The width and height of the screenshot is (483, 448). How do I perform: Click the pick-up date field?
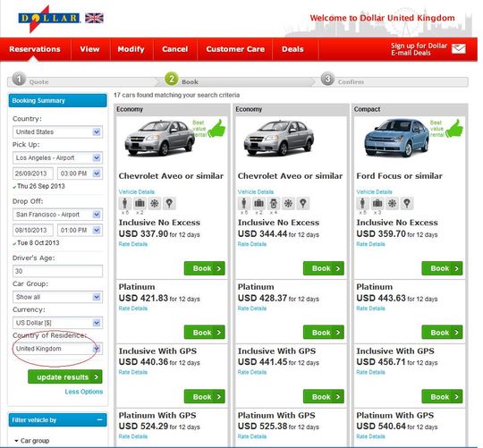click(33, 173)
